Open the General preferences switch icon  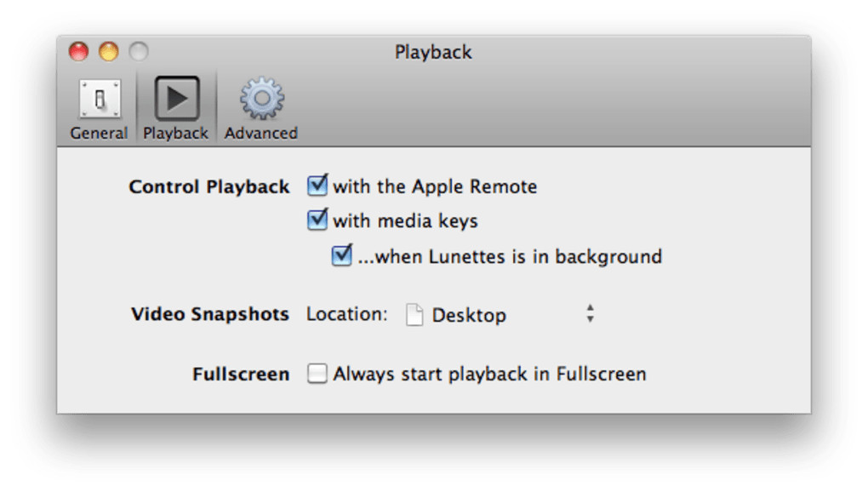100,100
